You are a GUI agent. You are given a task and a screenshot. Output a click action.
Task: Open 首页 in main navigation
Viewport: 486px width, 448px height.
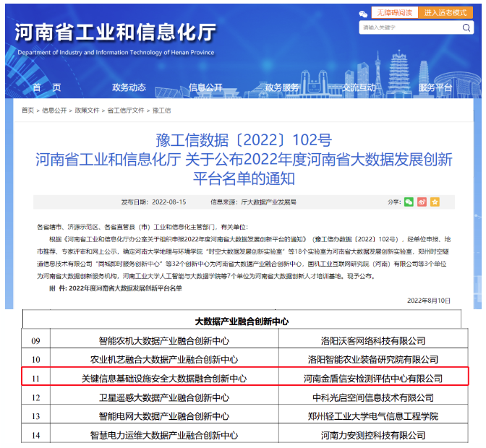[47, 87]
